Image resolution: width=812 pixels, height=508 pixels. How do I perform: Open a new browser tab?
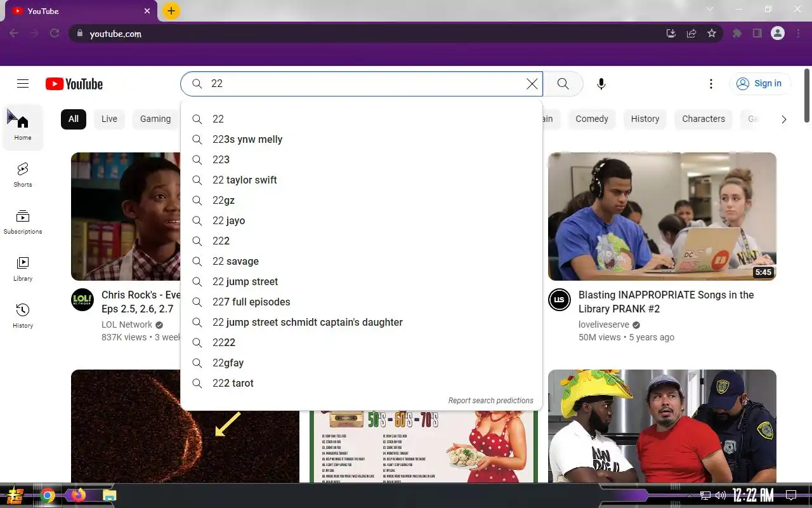click(171, 11)
